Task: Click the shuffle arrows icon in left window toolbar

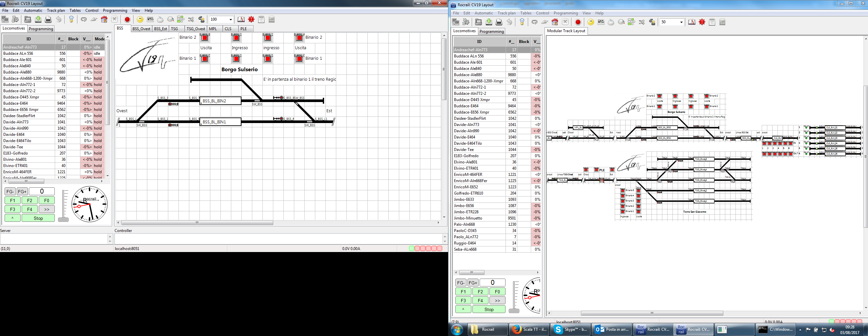Action: tap(191, 20)
